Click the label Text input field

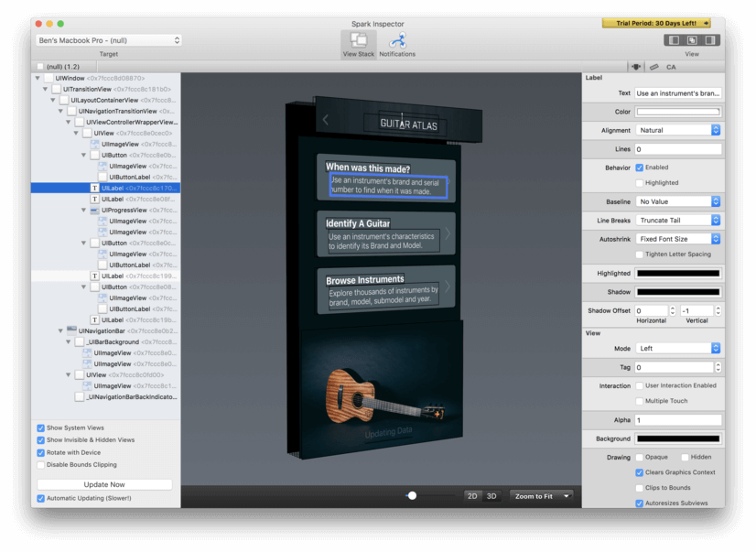pos(678,93)
